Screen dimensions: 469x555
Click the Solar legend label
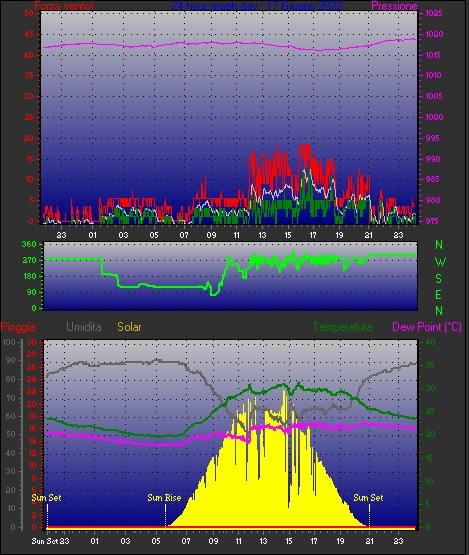pos(129,327)
